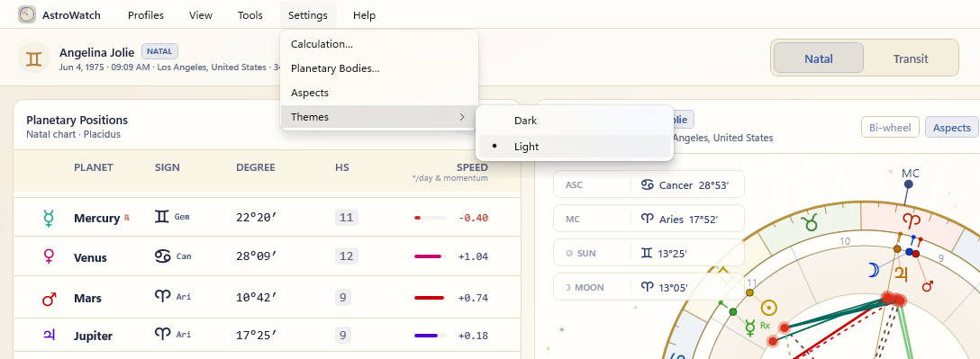This screenshot has width=980, height=359.
Task: Click the MOON 13°05′ card
Action: (649, 287)
